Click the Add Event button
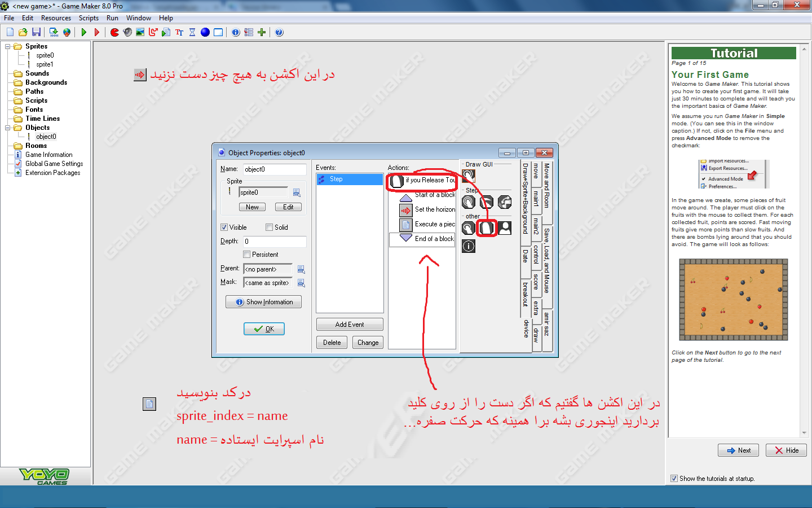812x508 pixels. pyautogui.click(x=350, y=325)
